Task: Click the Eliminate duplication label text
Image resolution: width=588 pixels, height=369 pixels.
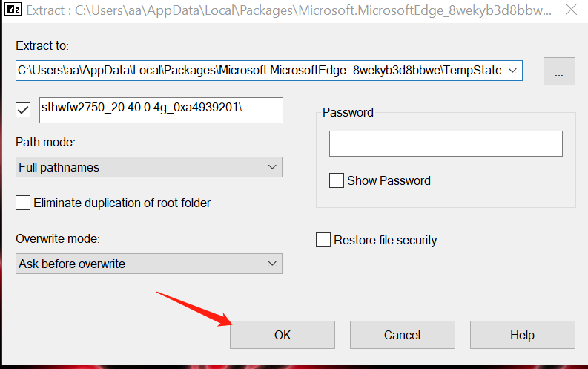Action: tap(122, 203)
